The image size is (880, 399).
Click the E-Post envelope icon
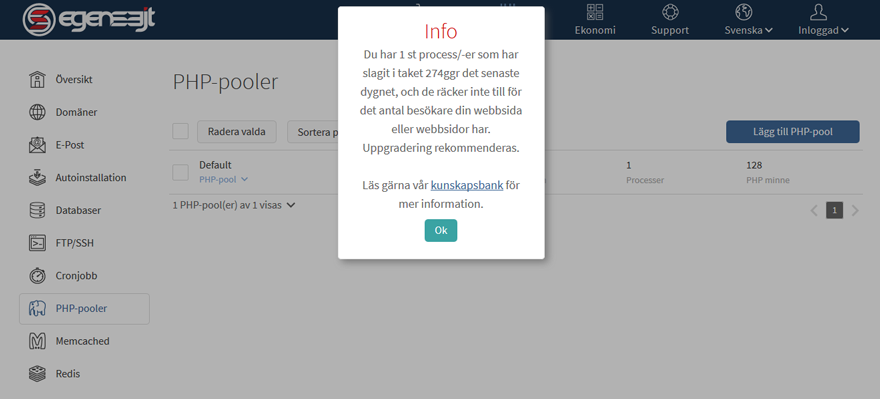pyautogui.click(x=37, y=145)
